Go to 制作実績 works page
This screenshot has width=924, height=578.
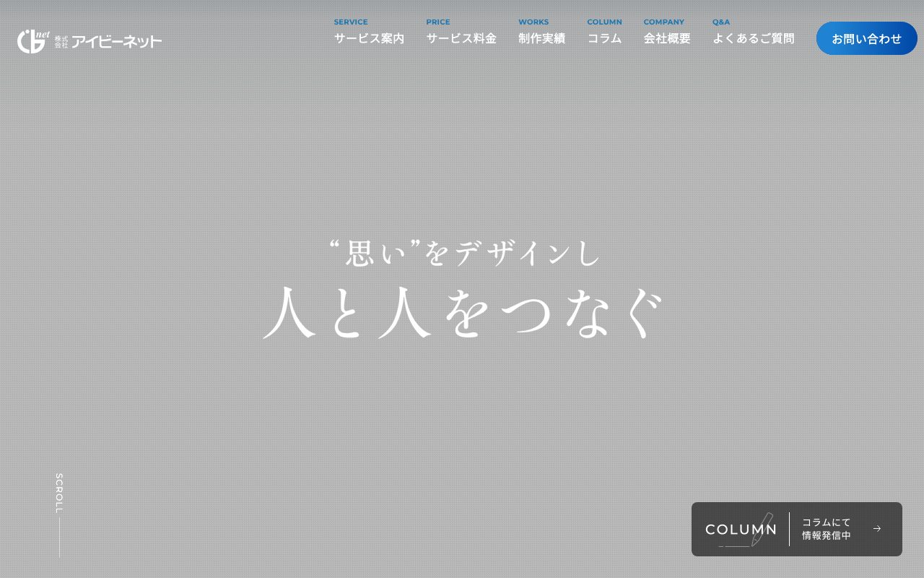click(542, 38)
